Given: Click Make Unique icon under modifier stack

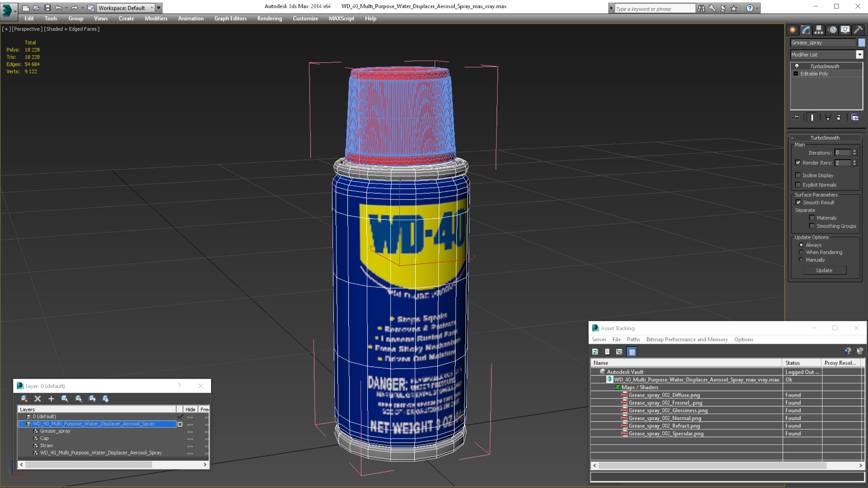Looking at the screenshot, I should pos(828,117).
